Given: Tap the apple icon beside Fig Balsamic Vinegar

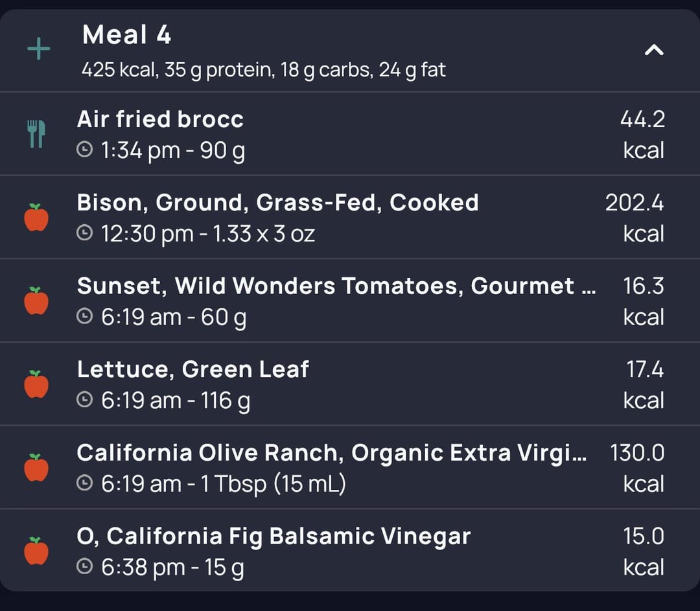Looking at the screenshot, I should (36, 551).
